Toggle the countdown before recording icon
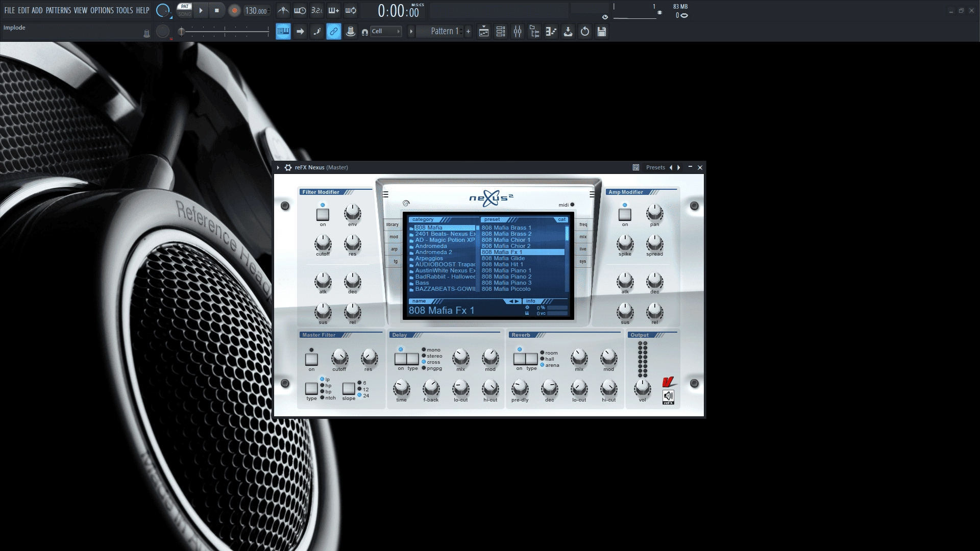 point(317,10)
